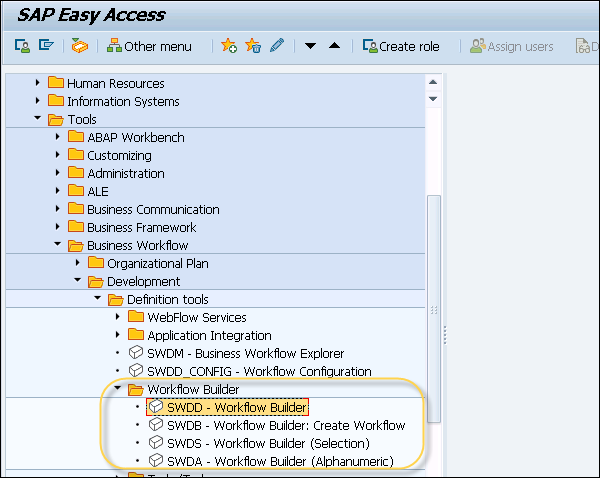The height and width of the screenshot is (478, 600).
Task: Expand the ALE node
Action: (57, 190)
